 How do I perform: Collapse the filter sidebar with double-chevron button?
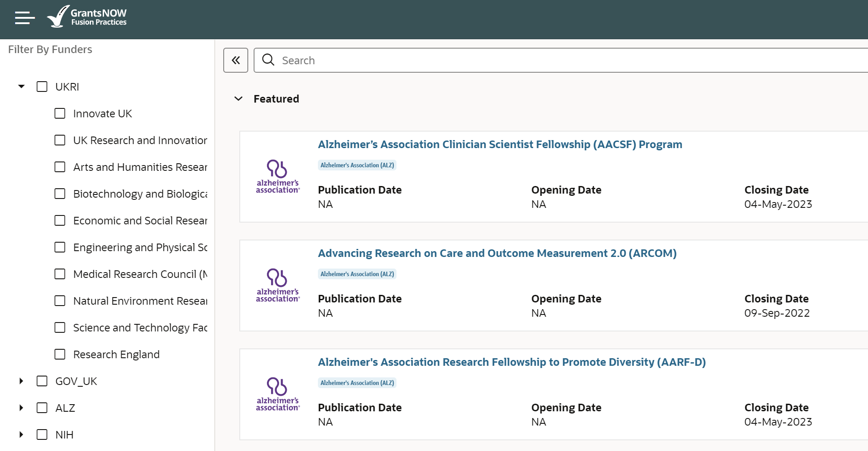coord(236,60)
